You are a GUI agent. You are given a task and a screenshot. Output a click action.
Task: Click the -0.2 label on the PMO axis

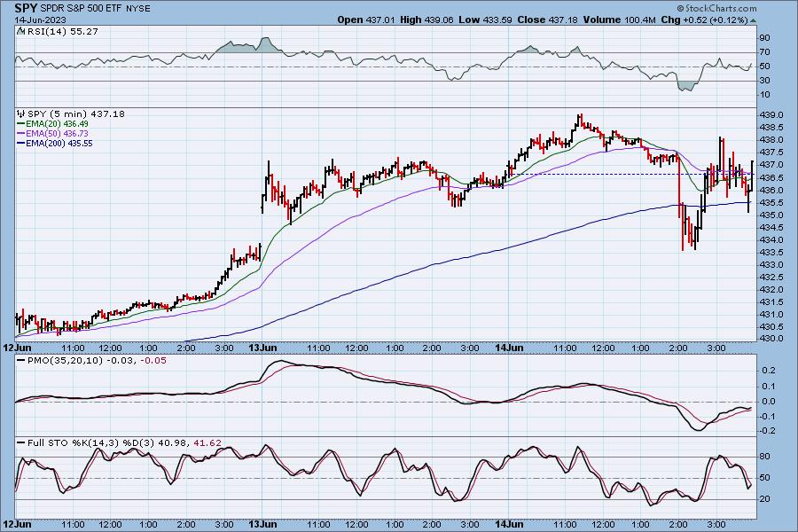click(x=768, y=431)
